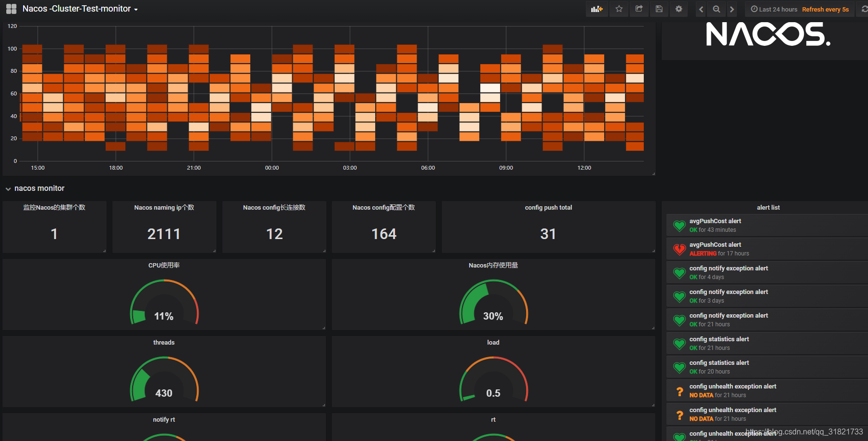Share the dashboard
Screen dimensions: 868x441
coord(639,9)
